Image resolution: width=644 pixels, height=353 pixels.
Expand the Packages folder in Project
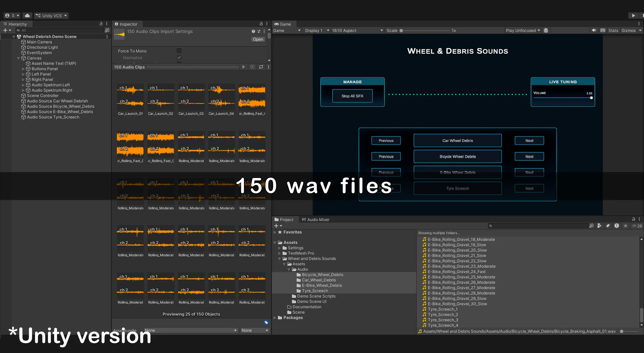pyautogui.click(x=275, y=318)
